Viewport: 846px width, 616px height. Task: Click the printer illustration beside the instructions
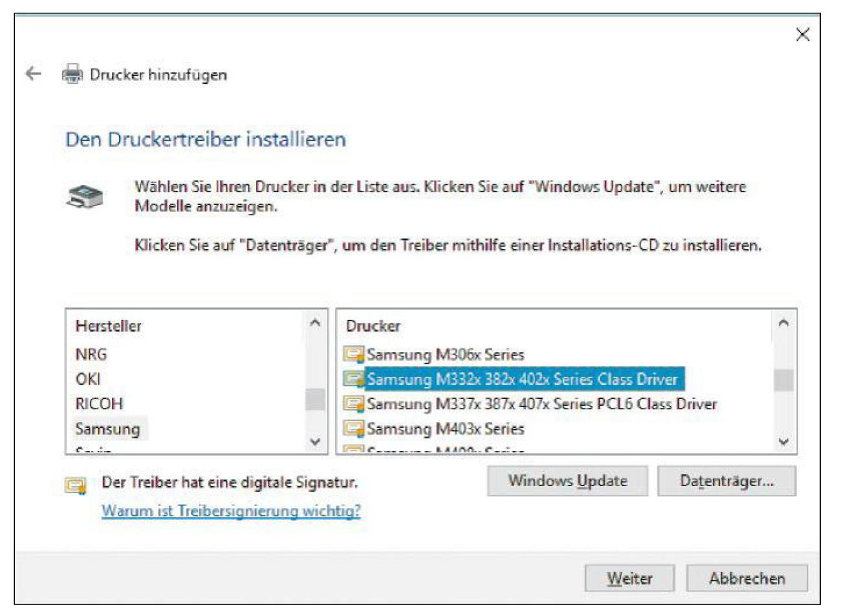click(85, 196)
